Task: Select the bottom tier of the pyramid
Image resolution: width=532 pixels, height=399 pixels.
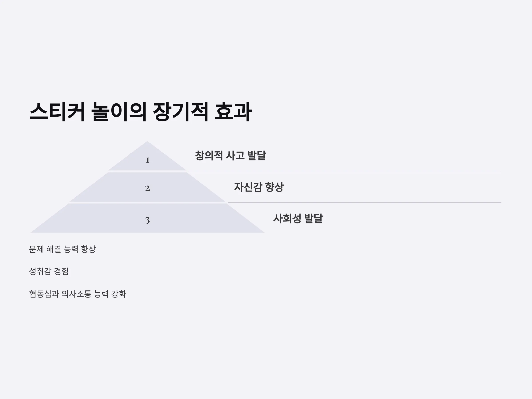Action: 147,218
